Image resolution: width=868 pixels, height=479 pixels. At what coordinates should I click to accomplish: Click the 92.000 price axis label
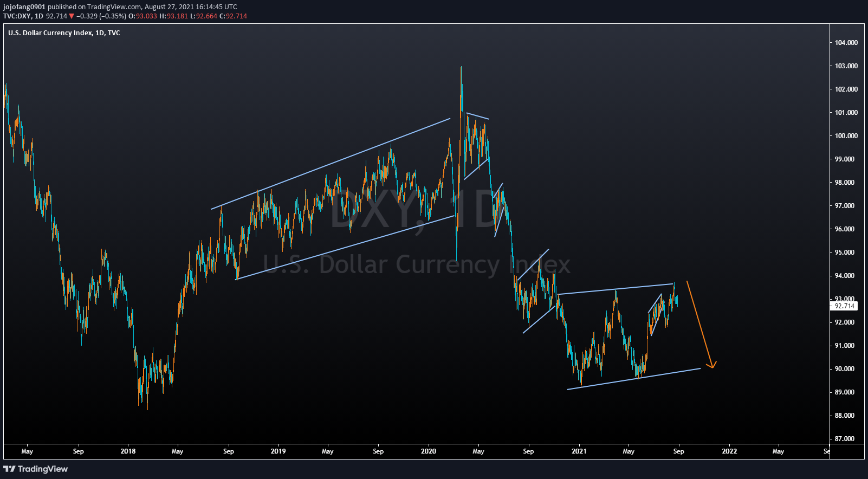[846, 322]
